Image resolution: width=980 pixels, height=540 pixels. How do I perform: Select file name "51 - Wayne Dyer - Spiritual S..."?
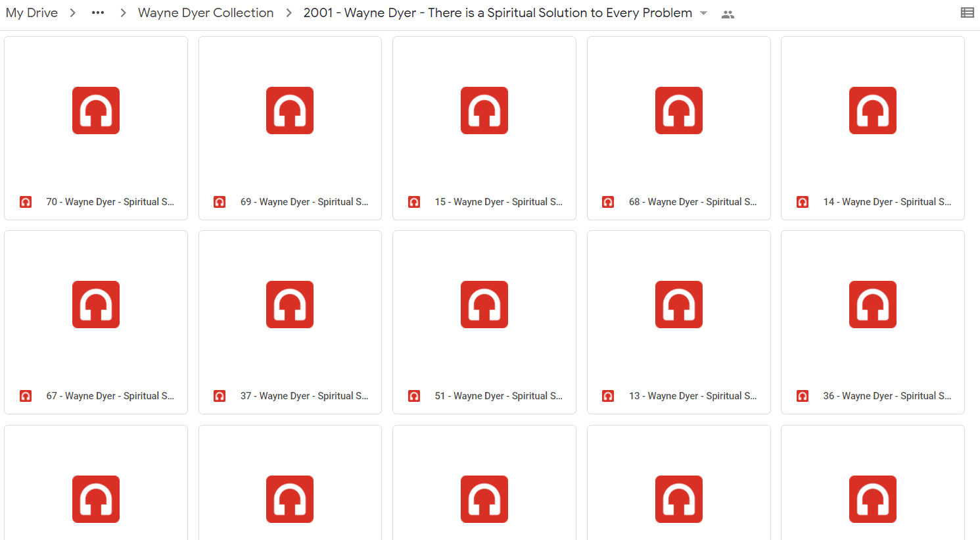pyautogui.click(x=499, y=396)
